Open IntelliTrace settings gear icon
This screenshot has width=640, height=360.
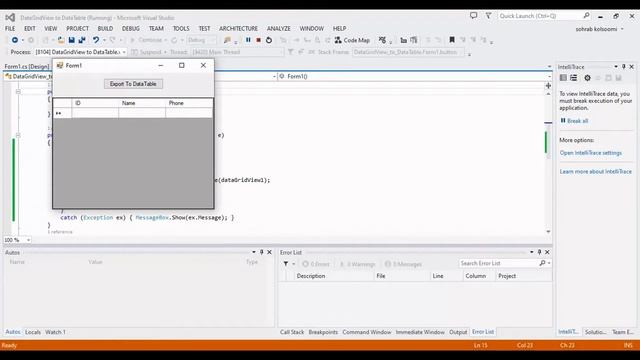click(x=587, y=78)
